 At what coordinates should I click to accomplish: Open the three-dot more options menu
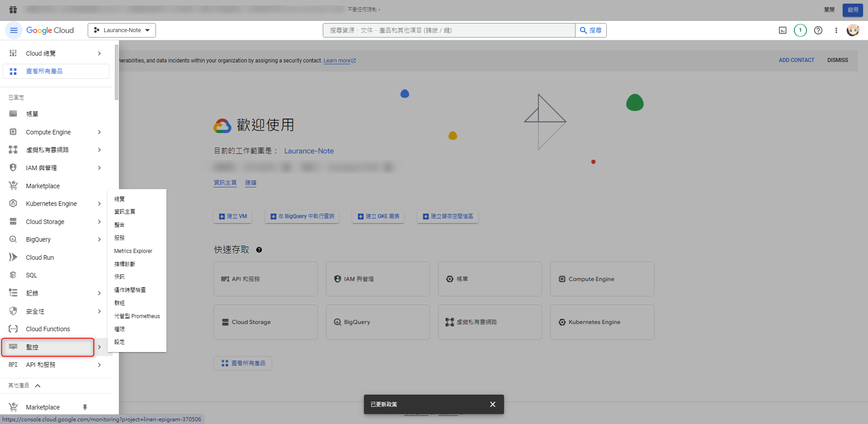click(836, 30)
